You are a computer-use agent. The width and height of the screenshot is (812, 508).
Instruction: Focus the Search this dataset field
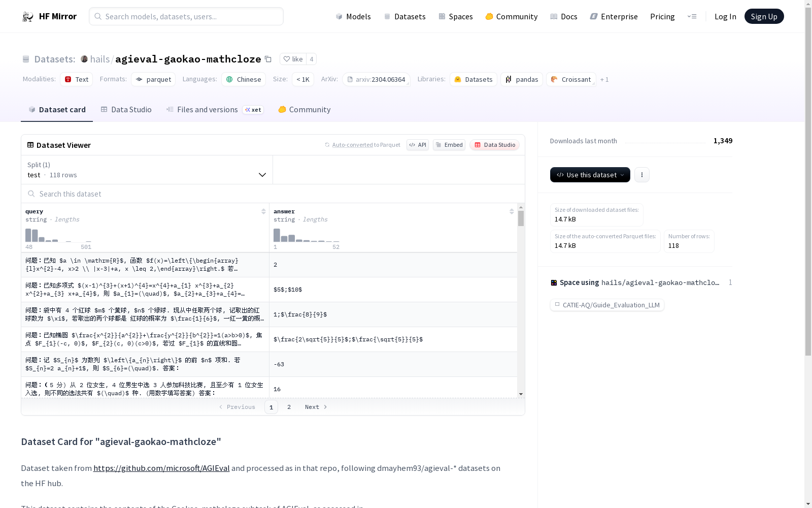[273, 194]
